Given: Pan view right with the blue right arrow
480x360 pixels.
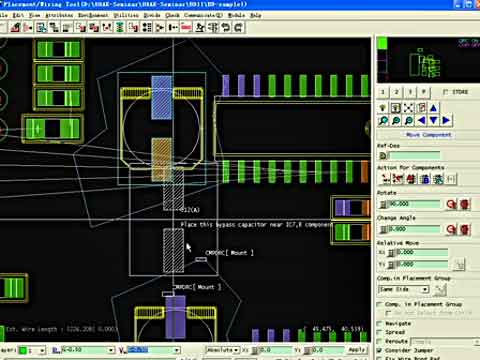Looking at the screenshot, I should (446, 120).
